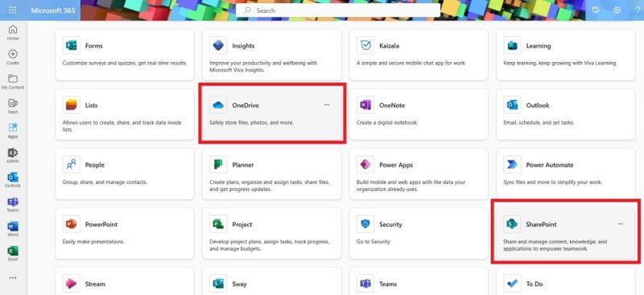Launch Outlook from the left sidebar
Screen dimensions: 644x295
coord(13,181)
